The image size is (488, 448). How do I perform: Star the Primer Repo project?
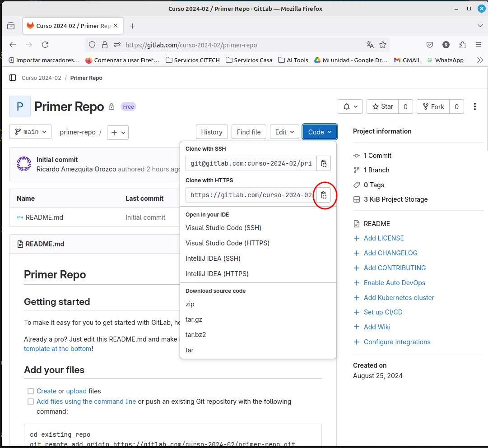point(382,106)
